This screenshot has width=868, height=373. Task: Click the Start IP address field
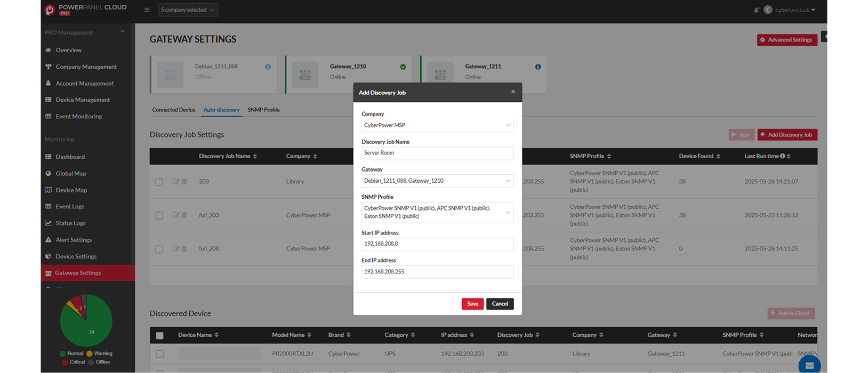[x=437, y=244]
